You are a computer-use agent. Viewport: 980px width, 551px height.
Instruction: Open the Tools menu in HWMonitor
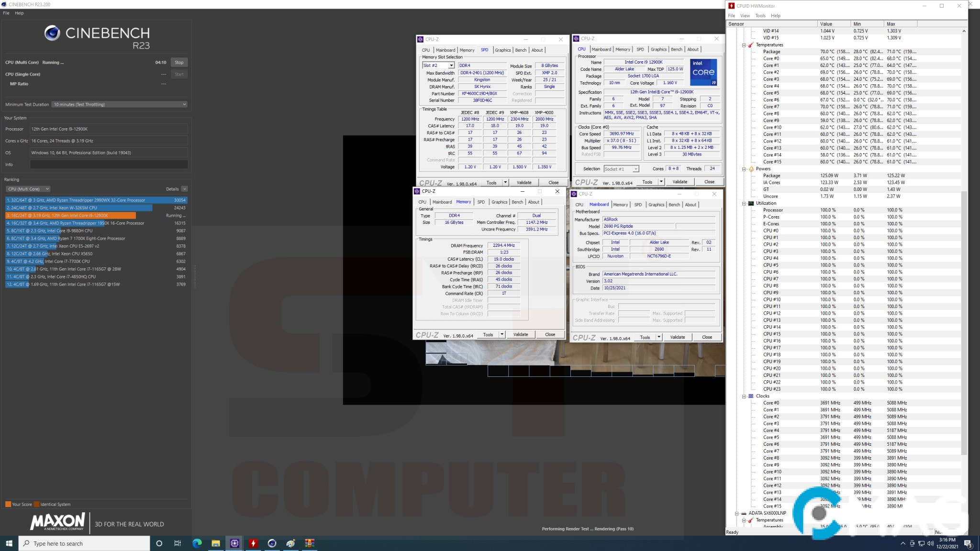(760, 16)
